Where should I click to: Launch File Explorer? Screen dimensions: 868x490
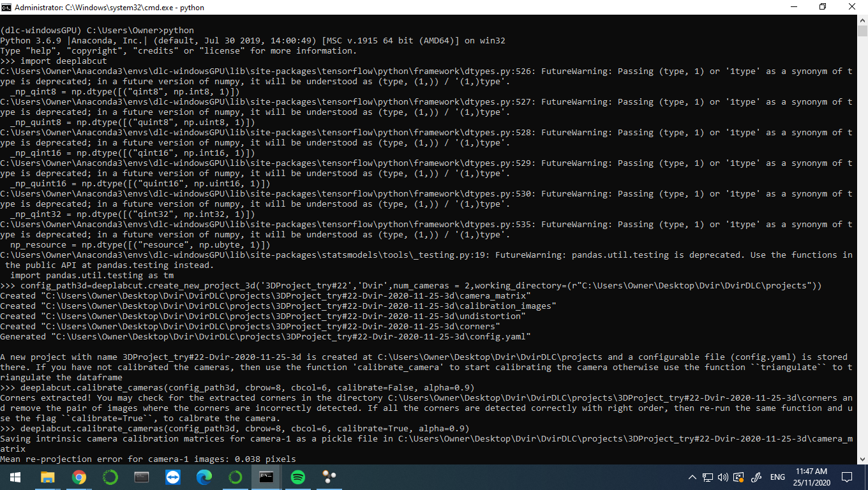coord(47,477)
